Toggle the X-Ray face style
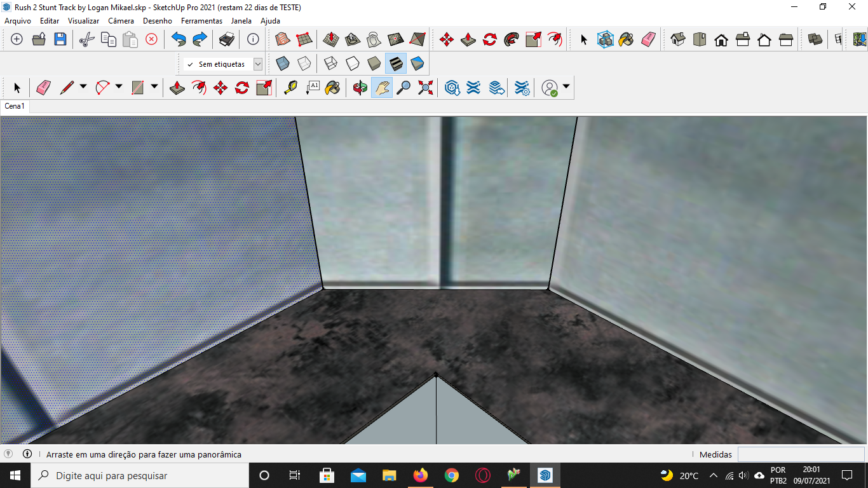Screen dimensions: 868x488 point(283,64)
